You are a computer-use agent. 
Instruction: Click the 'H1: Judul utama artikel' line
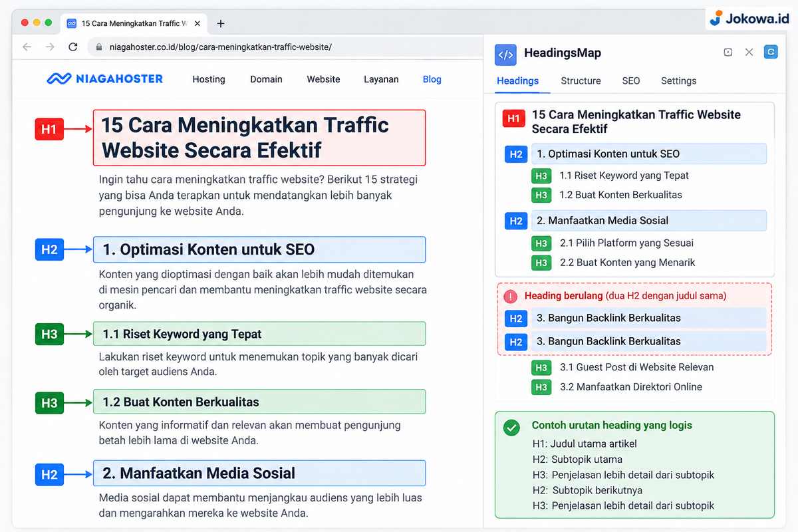coord(585,444)
